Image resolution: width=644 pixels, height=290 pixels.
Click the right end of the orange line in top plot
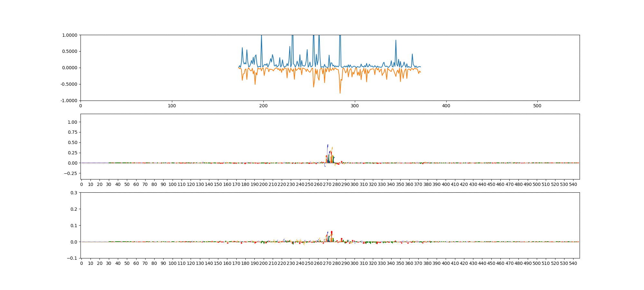(x=421, y=72)
